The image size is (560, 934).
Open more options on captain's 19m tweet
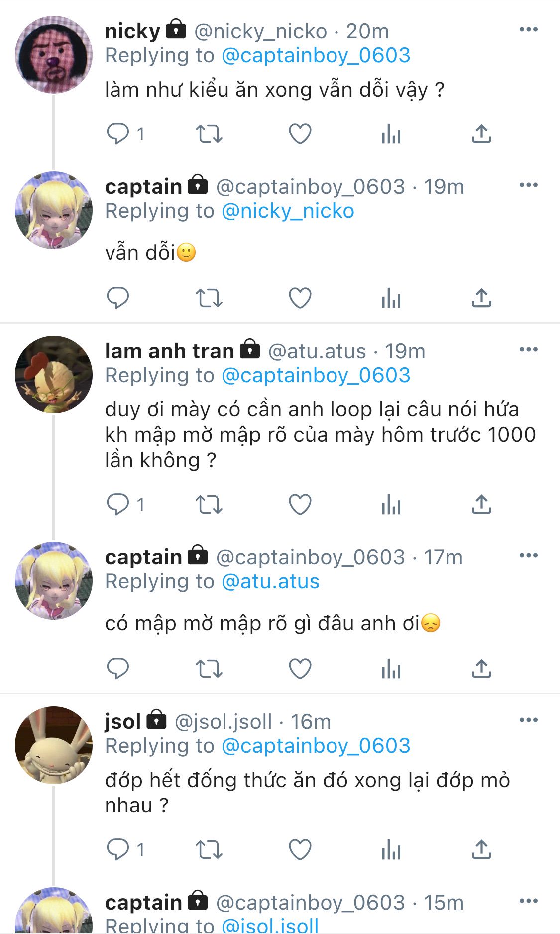(x=528, y=185)
